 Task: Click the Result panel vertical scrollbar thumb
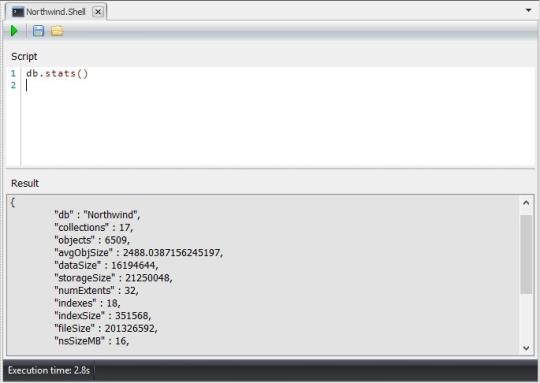[x=526, y=255]
